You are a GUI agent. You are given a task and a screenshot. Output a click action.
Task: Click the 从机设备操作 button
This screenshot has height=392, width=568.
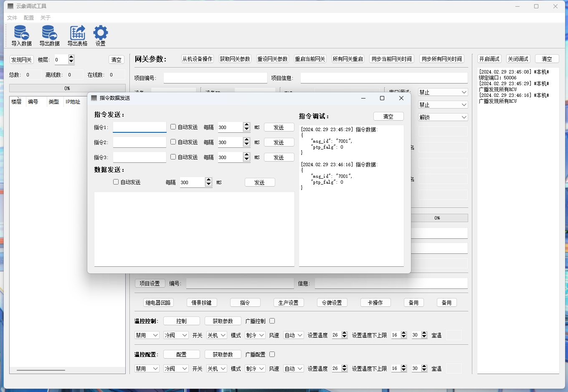(197, 59)
